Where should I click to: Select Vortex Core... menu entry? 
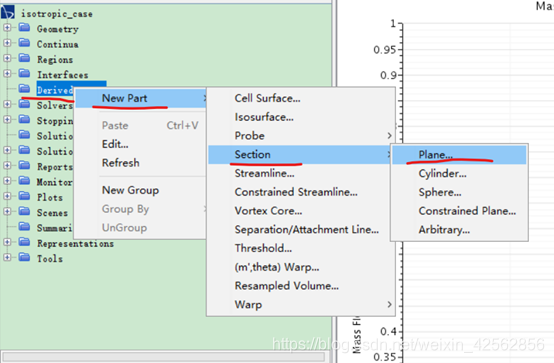301,211
